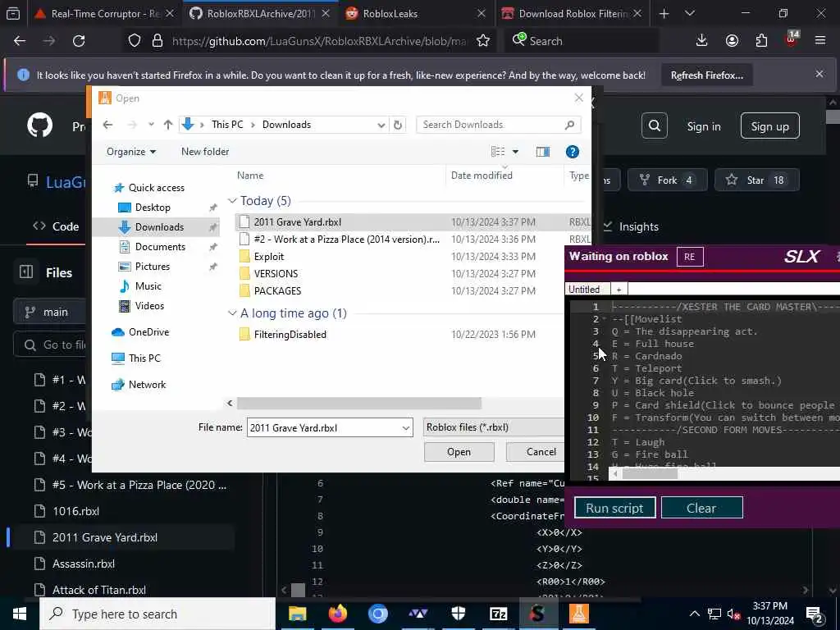
Task: Refresh Downloads folder in Open dialog
Action: (398, 125)
